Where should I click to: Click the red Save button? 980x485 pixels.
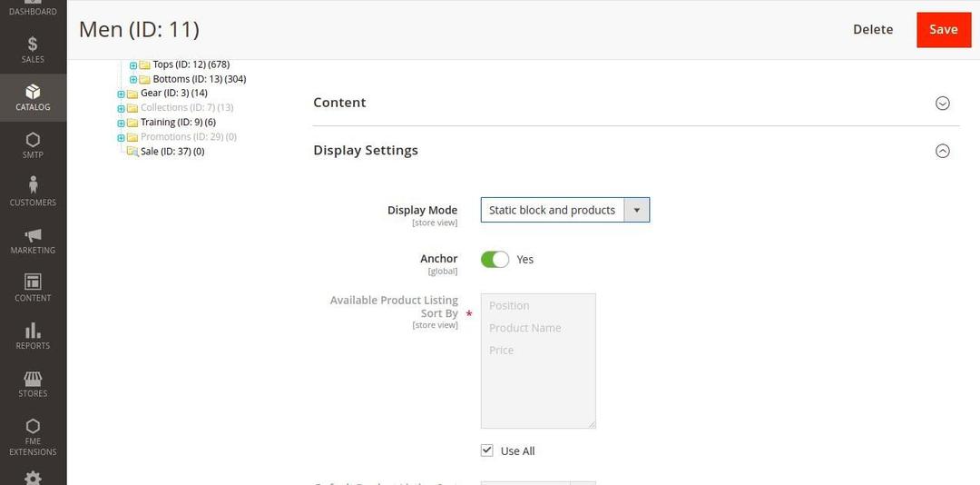pyautogui.click(x=944, y=29)
